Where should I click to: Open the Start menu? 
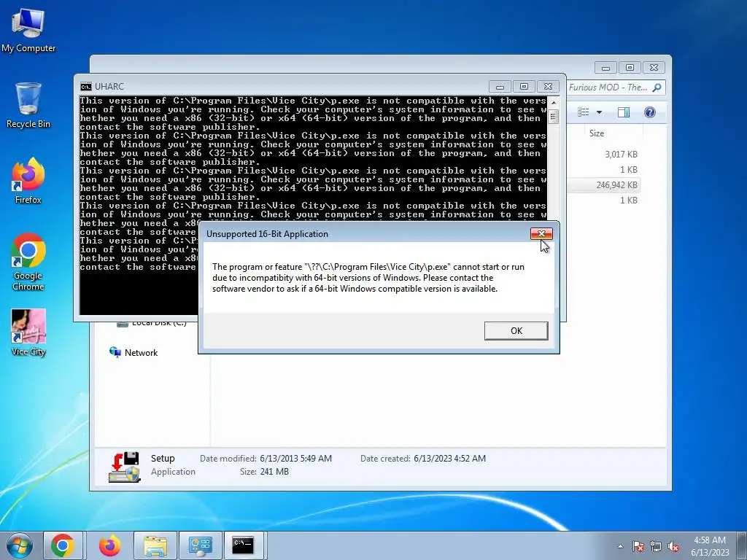click(x=20, y=545)
